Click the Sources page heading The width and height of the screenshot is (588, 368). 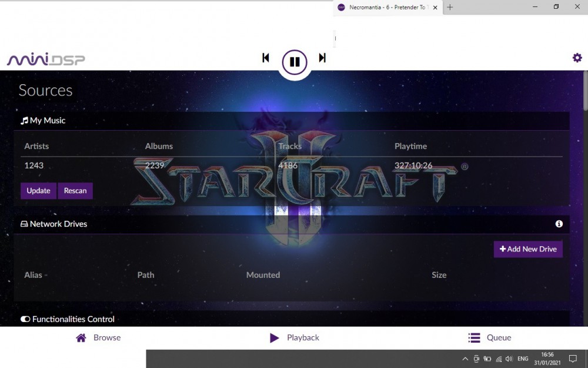coord(45,91)
